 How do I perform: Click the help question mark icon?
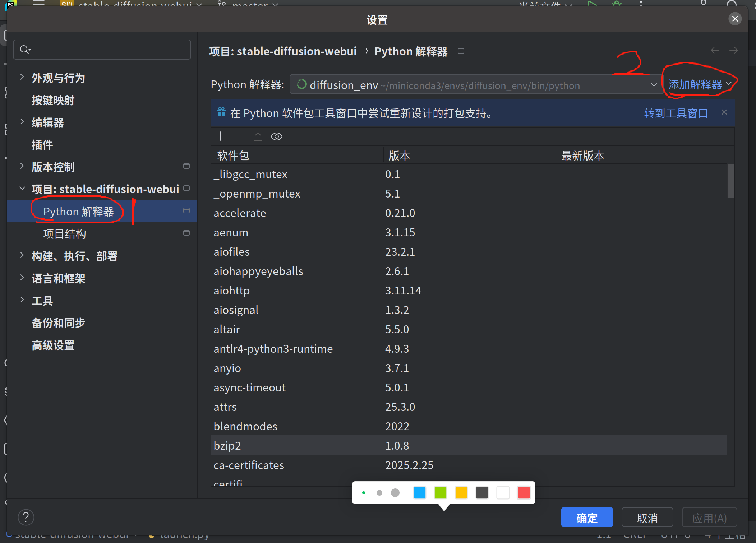pos(26,518)
